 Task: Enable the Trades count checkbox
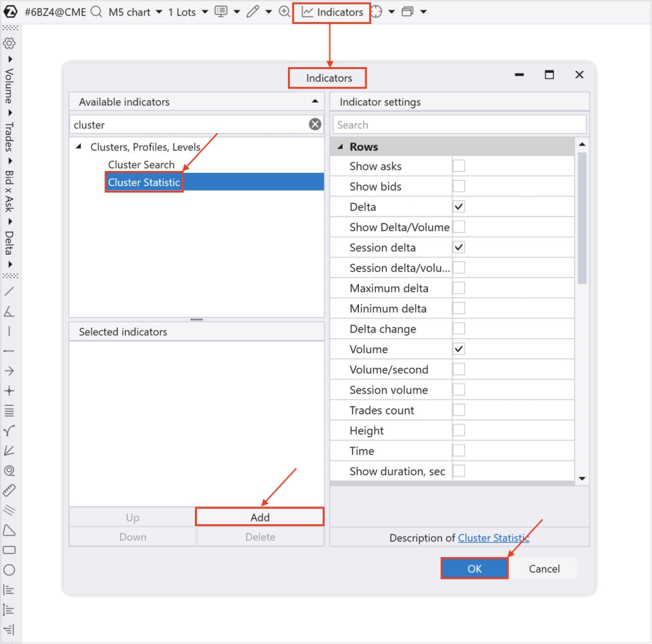pyautogui.click(x=458, y=410)
